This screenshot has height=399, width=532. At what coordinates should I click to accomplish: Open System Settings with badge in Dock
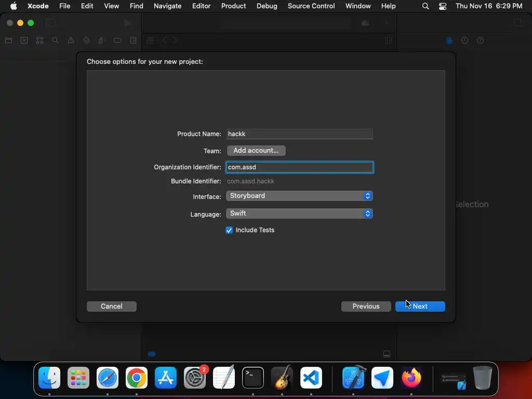click(x=195, y=378)
